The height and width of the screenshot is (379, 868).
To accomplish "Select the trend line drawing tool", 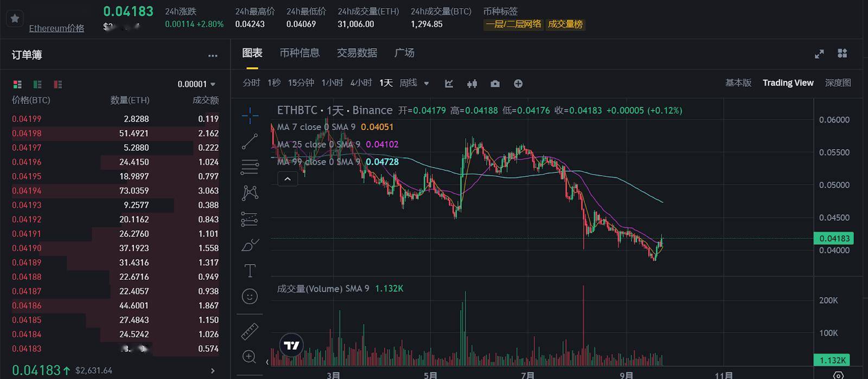I will pos(250,141).
